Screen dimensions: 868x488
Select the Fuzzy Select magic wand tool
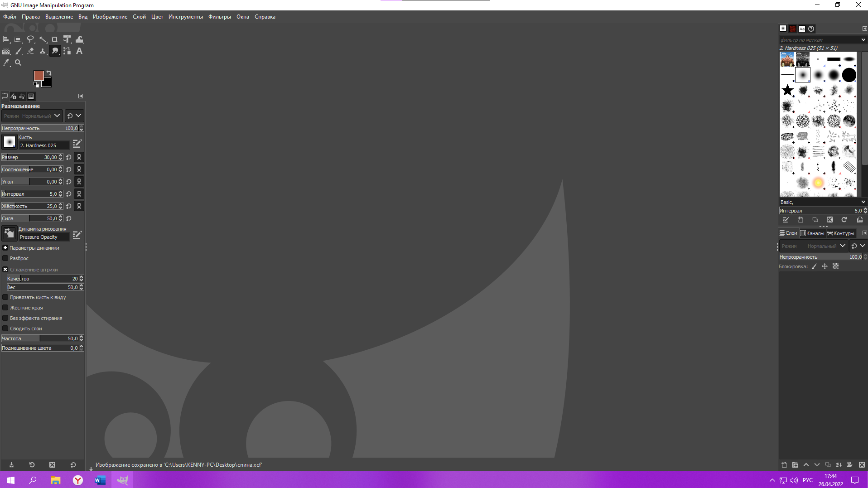(43, 39)
